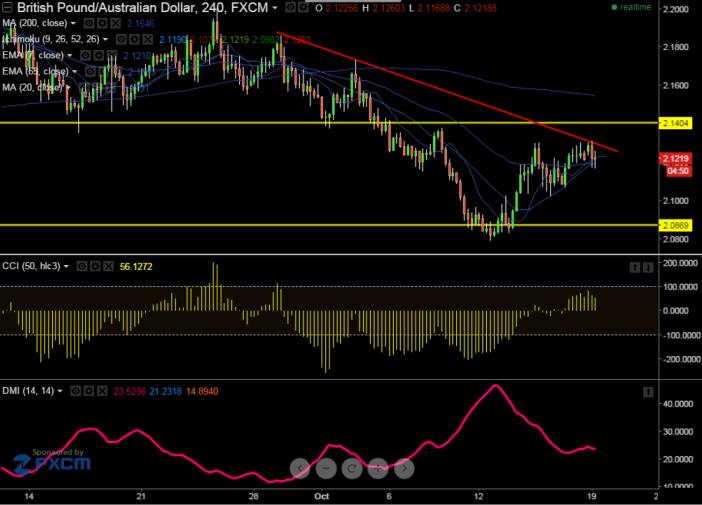Select the MA (200, close) label
The image size is (702, 505).
[34, 23]
